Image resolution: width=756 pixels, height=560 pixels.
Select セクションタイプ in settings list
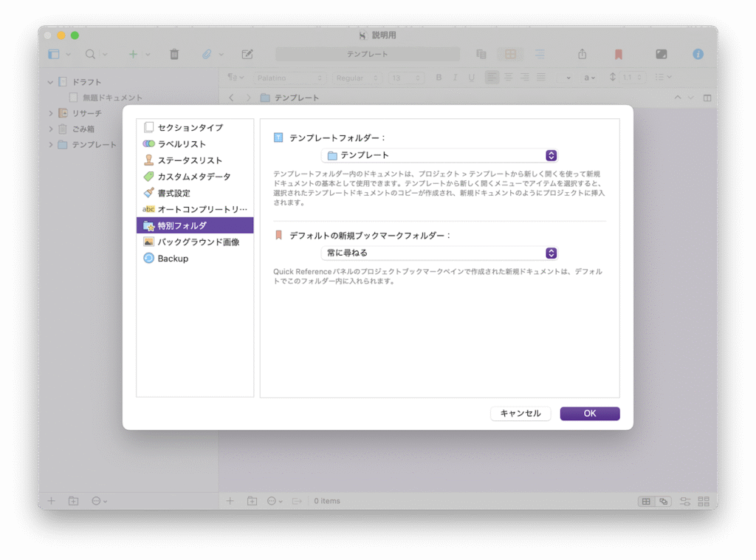pyautogui.click(x=195, y=127)
